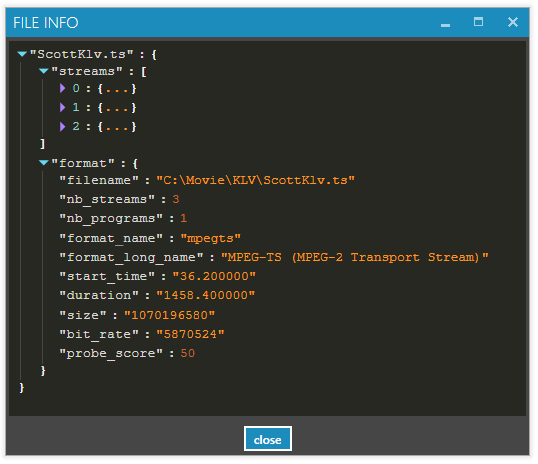Click the FILE INFO title text

click(46, 23)
